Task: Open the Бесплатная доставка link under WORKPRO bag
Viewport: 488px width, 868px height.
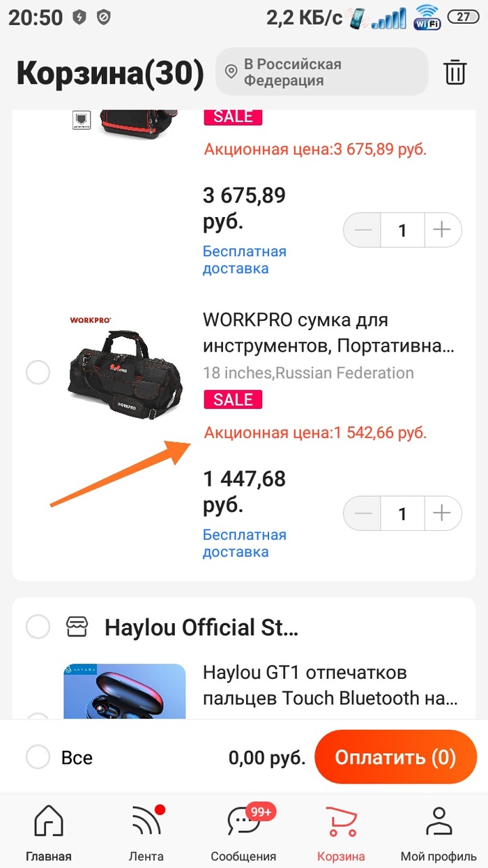Action: pyautogui.click(x=244, y=543)
